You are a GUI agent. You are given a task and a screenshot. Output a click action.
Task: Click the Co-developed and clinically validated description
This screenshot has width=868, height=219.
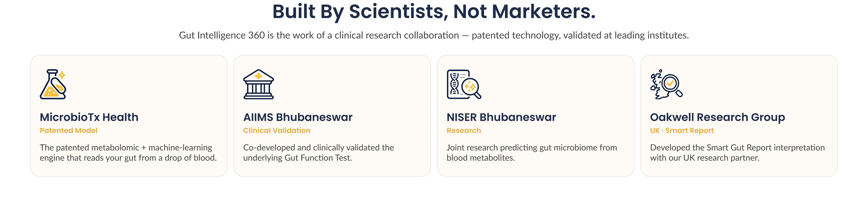318,153
